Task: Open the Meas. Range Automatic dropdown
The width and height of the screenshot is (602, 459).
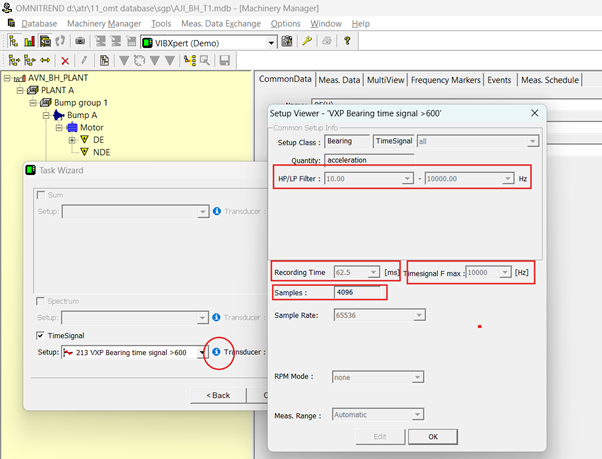Action: click(x=417, y=414)
